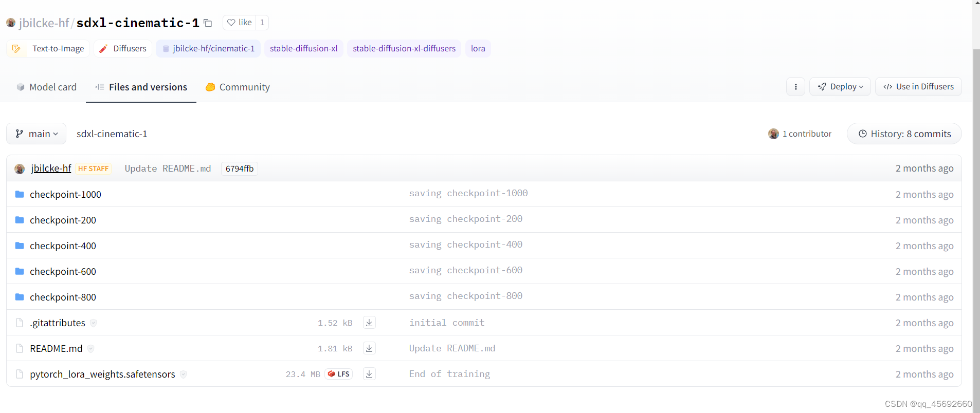Download the .gitattributes file
The height and width of the screenshot is (413, 980).
coord(369,323)
